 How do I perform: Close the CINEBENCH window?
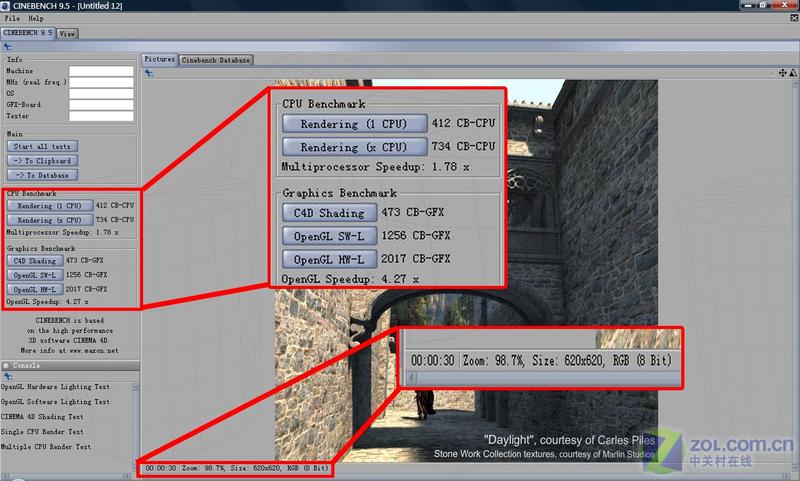pos(785,5)
